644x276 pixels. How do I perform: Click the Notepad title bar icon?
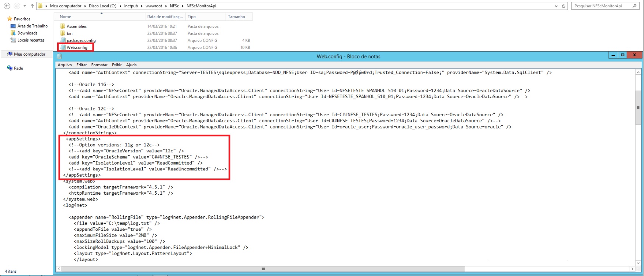coord(59,56)
